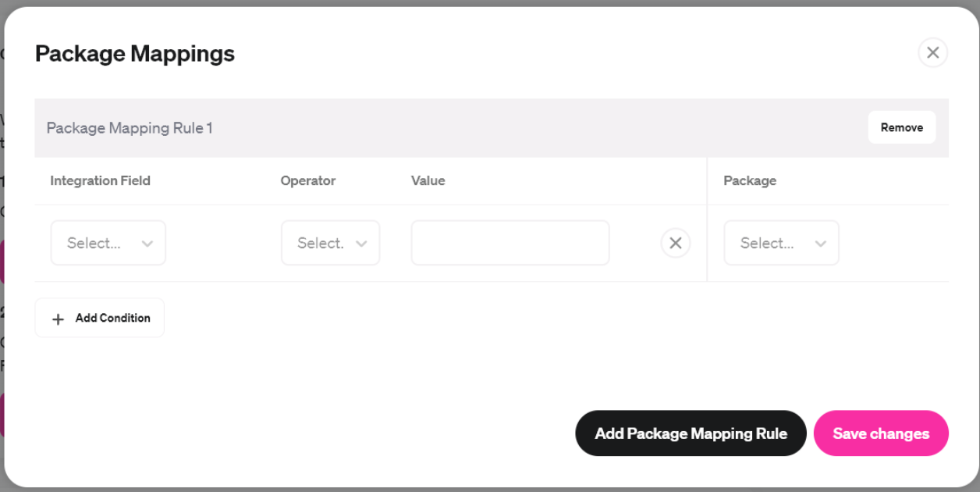Save changes to package mappings
The width and height of the screenshot is (980, 492).
881,433
